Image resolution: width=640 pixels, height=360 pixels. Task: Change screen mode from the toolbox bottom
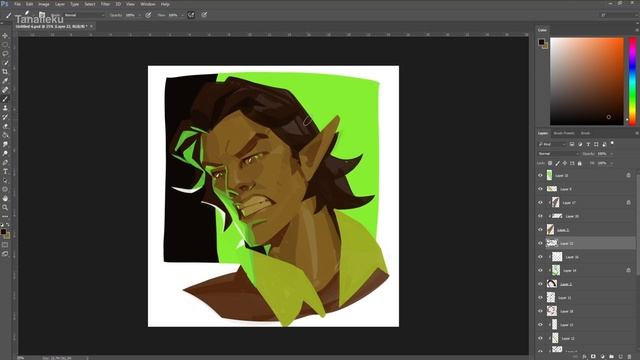[5, 254]
